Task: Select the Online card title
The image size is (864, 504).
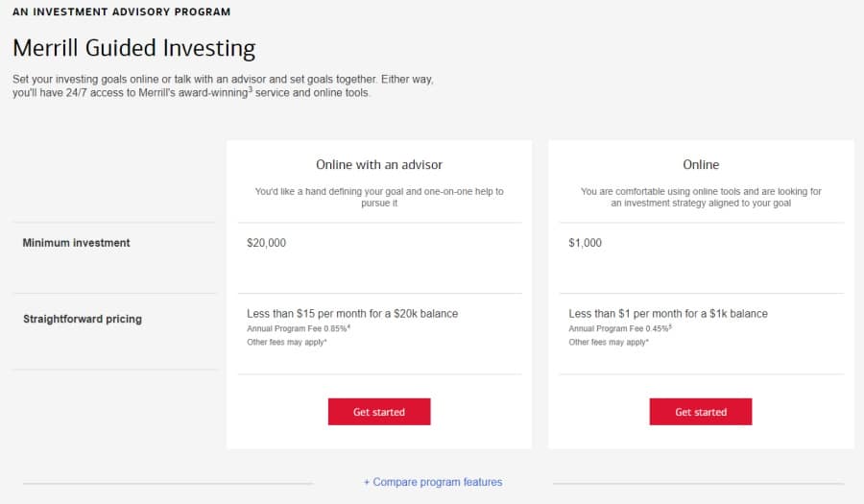Action: tap(701, 165)
